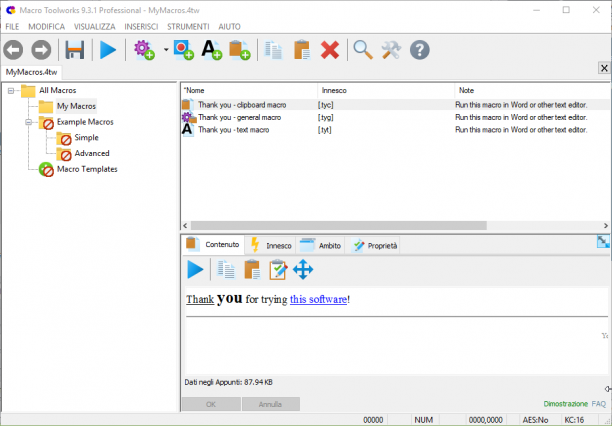This screenshot has height=426, width=612.
Task: Switch to the Innesco tab
Action: pyautogui.click(x=270, y=246)
